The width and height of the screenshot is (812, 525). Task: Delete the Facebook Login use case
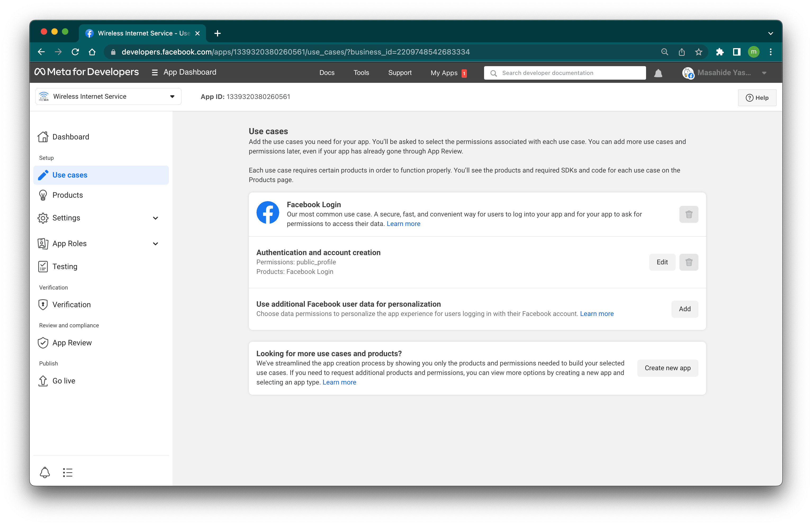(689, 214)
